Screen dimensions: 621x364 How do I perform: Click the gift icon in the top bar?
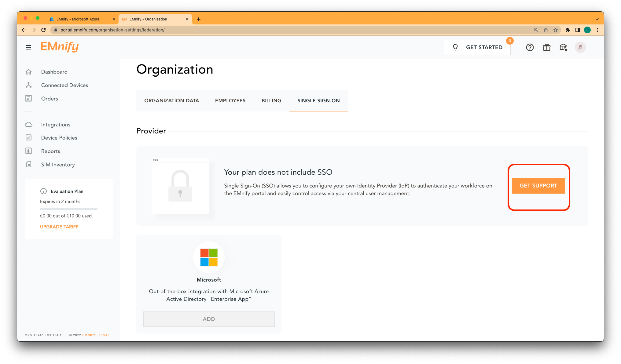(547, 47)
